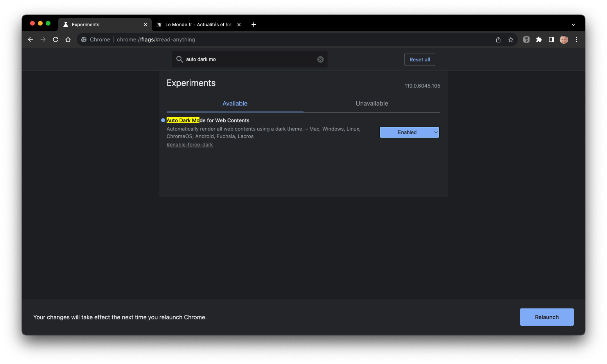Go to the home page icon
The width and height of the screenshot is (607, 364).
tap(68, 39)
